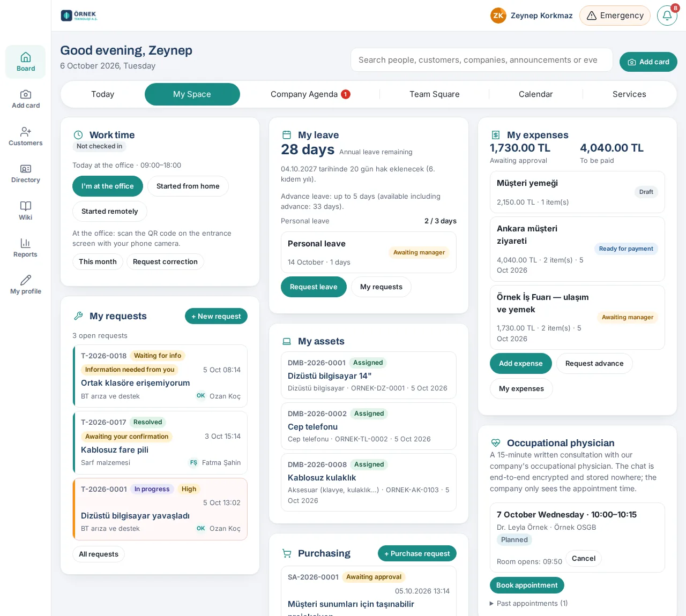The height and width of the screenshot is (616, 686).
Task: Switch to the Company Agenda tab
Action: point(310,94)
